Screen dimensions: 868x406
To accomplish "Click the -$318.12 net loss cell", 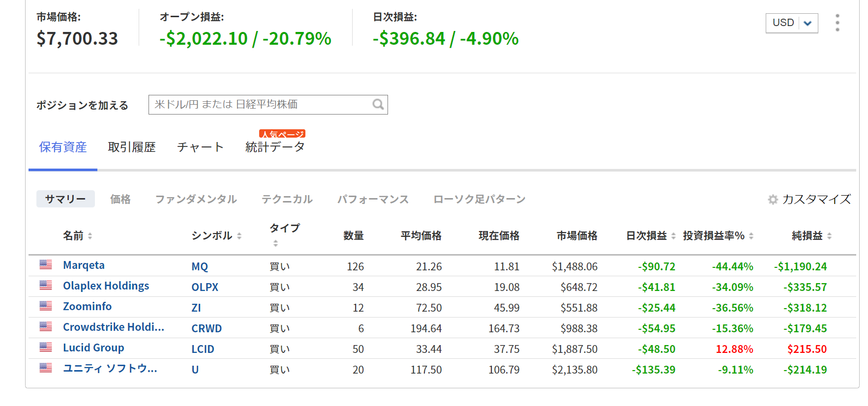I will pos(805,308).
